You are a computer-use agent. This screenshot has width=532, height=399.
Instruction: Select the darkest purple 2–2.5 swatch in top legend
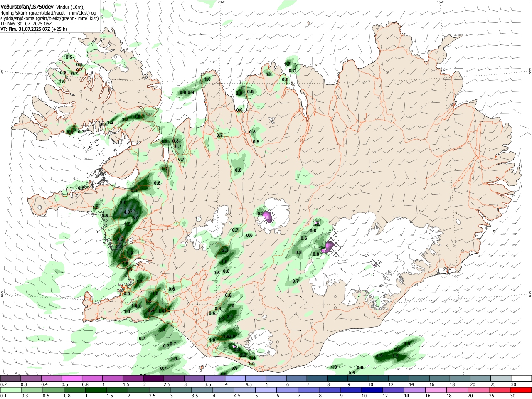[153, 378]
